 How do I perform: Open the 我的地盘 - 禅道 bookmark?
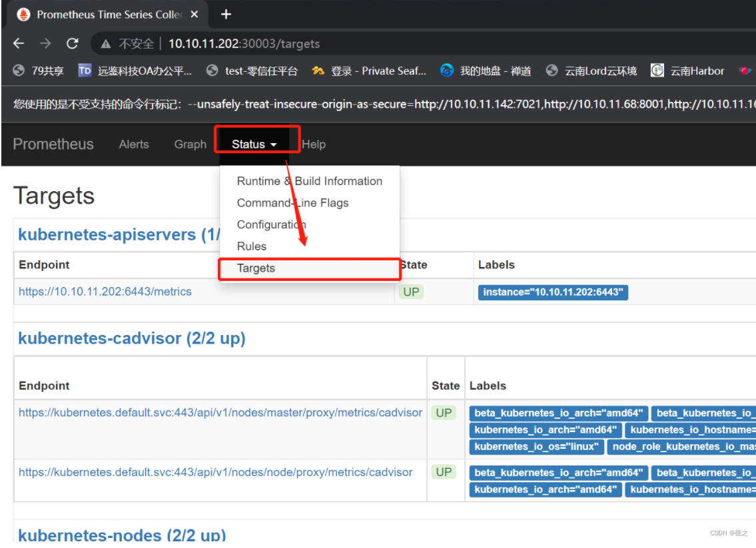point(486,71)
